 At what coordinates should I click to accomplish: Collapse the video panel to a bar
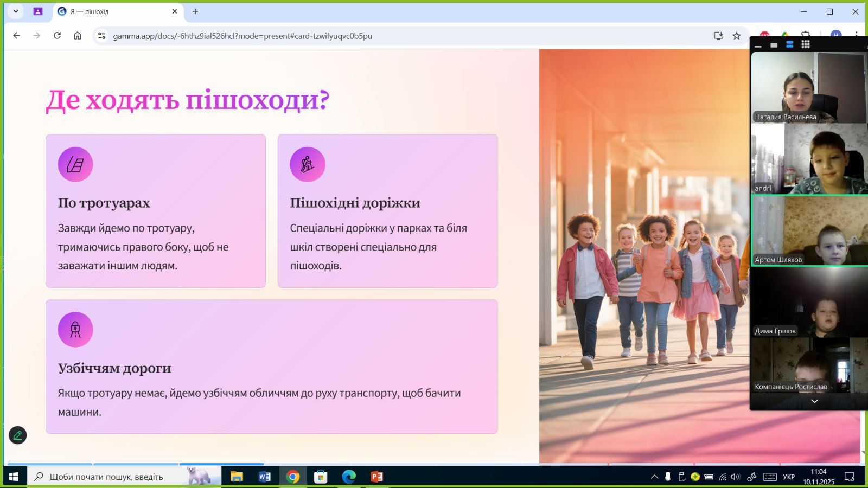(758, 46)
